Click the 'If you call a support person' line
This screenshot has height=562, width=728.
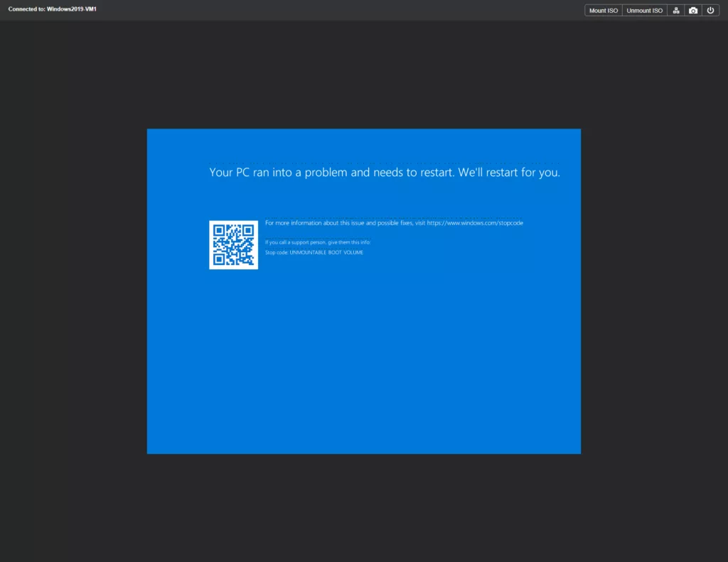(317, 242)
